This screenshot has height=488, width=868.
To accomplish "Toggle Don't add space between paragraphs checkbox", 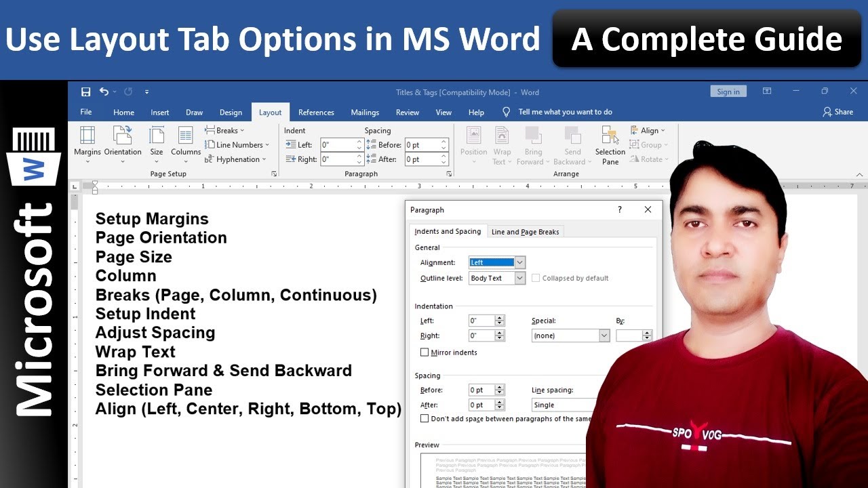I will coord(425,419).
